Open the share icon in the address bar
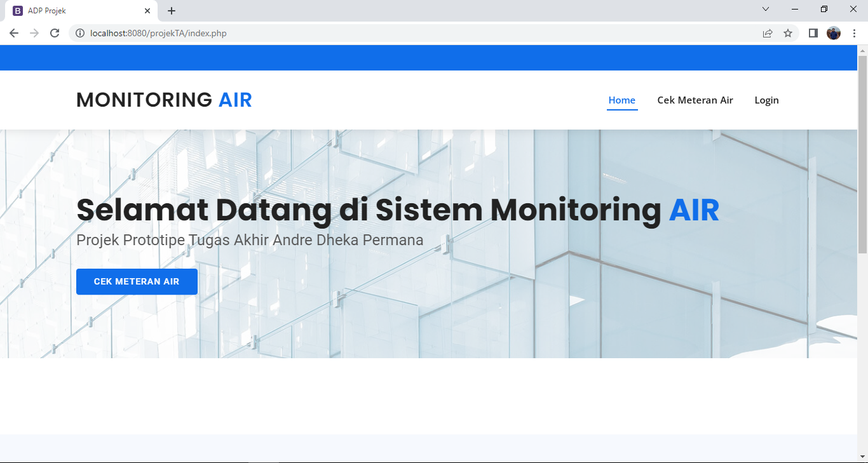This screenshot has width=868, height=463. click(x=767, y=32)
